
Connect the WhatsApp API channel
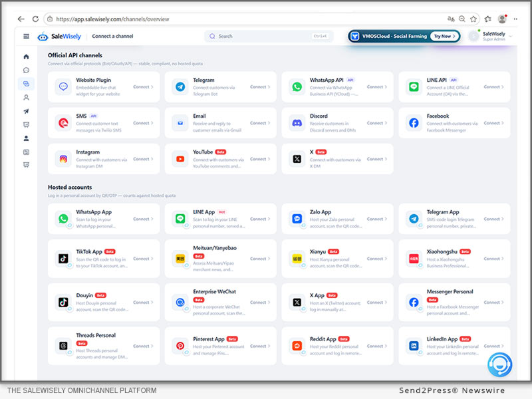pyautogui.click(x=376, y=87)
